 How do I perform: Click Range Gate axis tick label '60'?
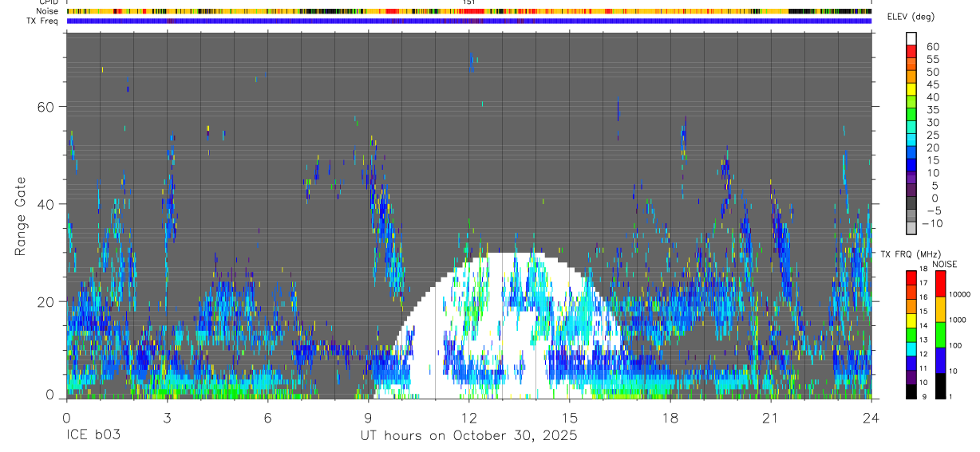coord(46,107)
